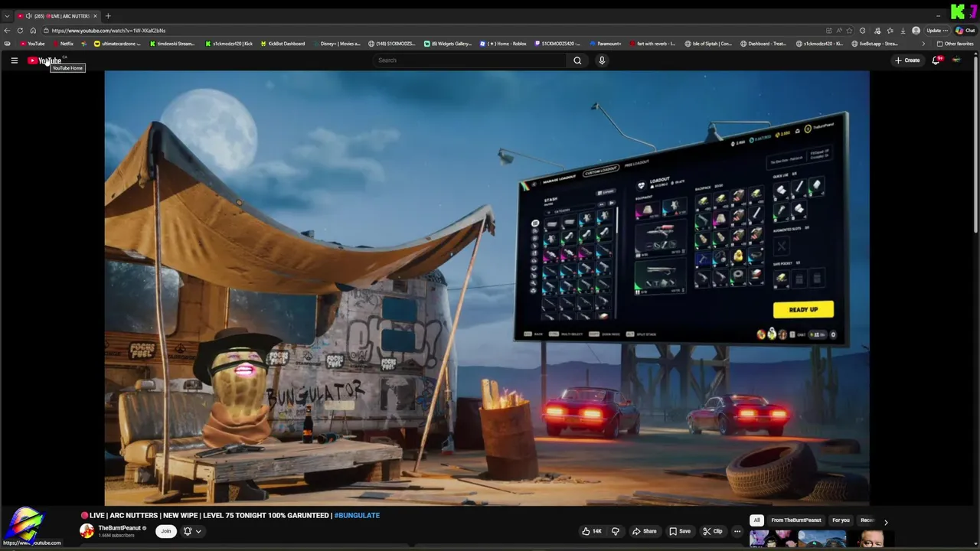Click browser Update button
This screenshot has width=980, height=551.
(936, 31)
